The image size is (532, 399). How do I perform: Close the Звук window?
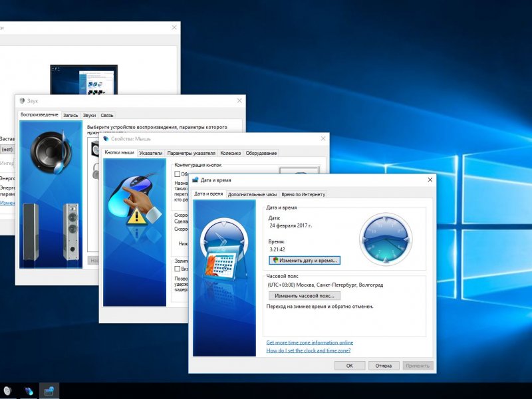(x=239, y=101)
